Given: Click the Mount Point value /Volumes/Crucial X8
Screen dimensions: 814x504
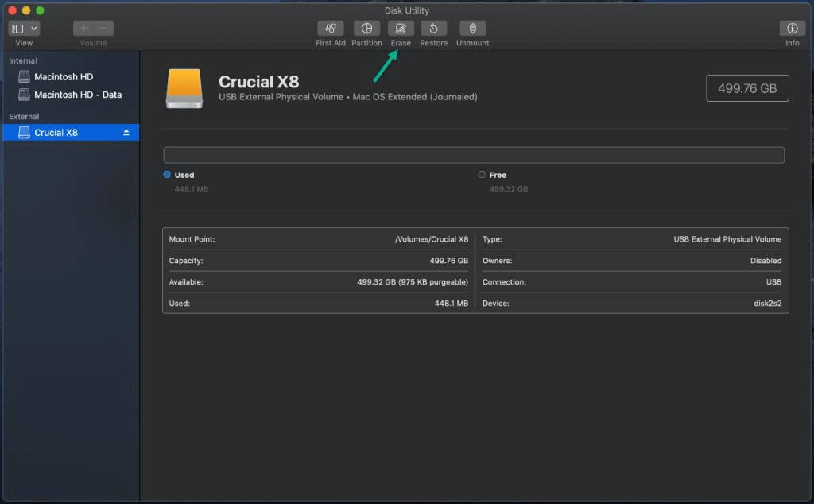Looking at the screenshot, I should [431, 238].
